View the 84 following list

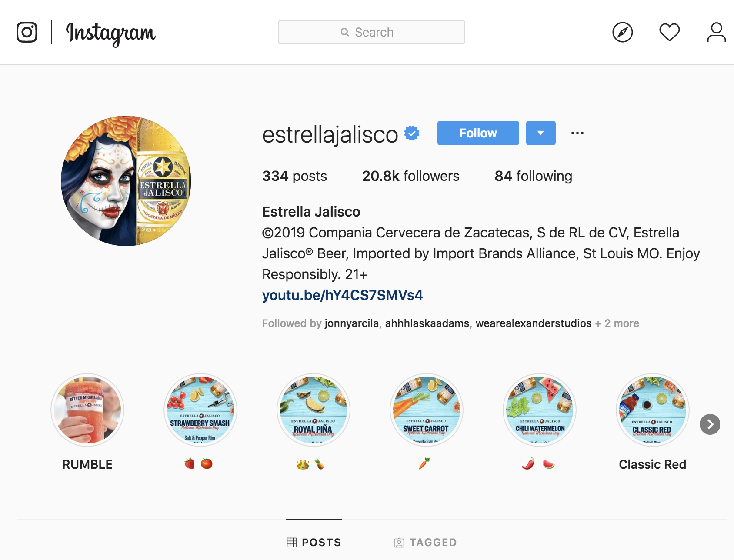point(533,176)
